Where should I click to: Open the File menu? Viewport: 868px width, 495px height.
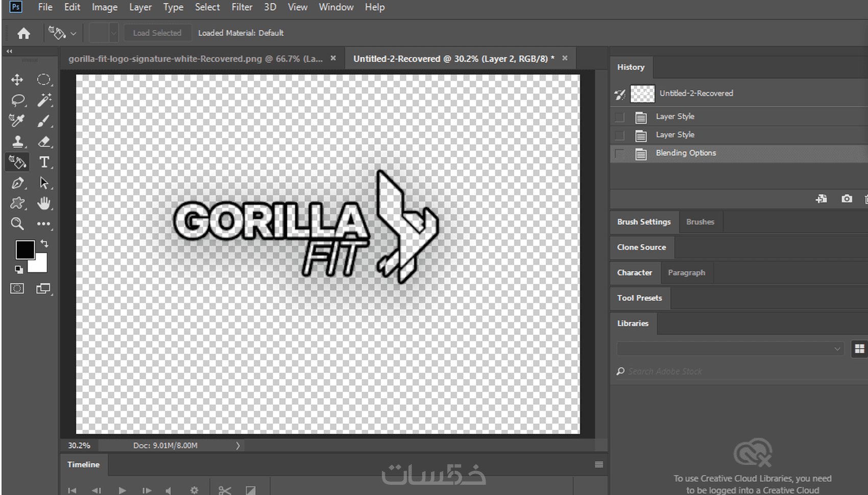click(45, 7)
